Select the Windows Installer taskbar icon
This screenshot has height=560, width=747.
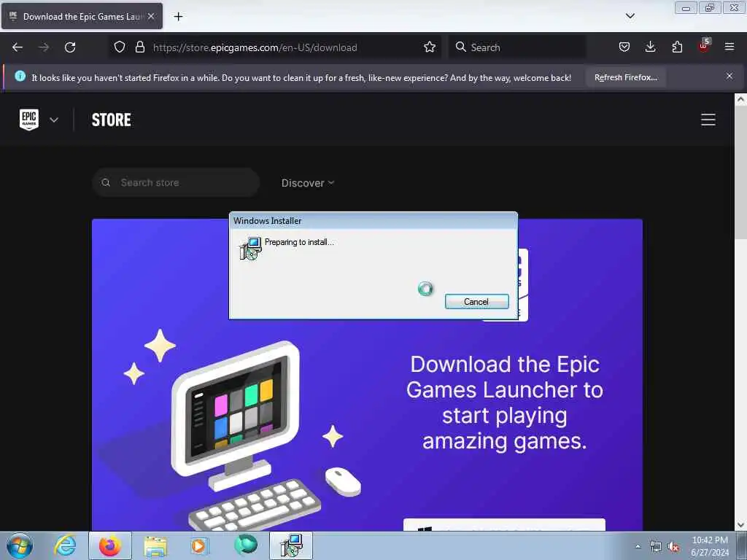tap(291, 545)
